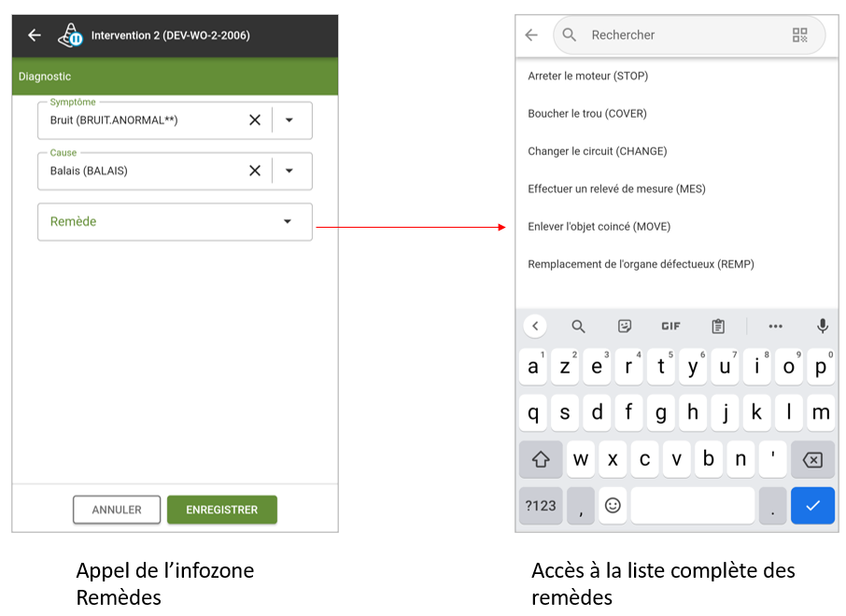Viewport: 846px width, 616px height.
Task: Click the ANNULER button
Action: pos(117,510)
